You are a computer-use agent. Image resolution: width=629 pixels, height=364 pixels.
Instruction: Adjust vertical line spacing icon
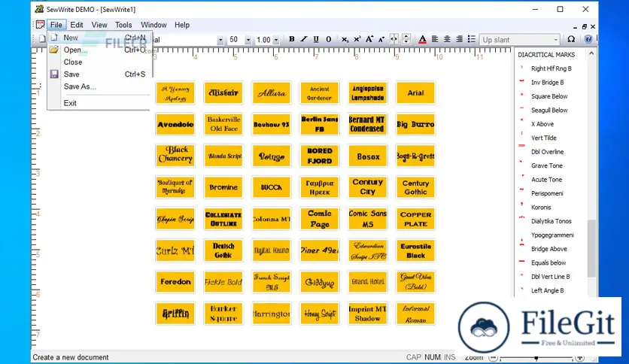tap(406, 39)
